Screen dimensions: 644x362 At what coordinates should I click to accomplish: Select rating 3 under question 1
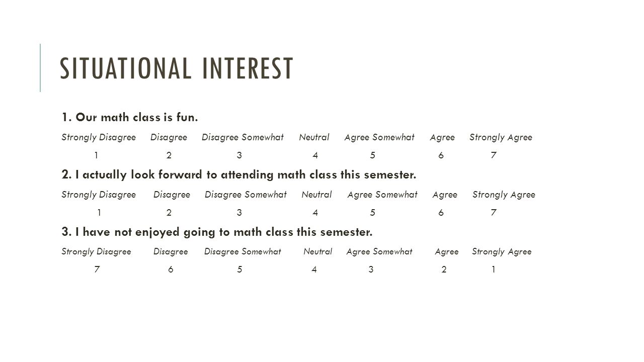point(239,156)
